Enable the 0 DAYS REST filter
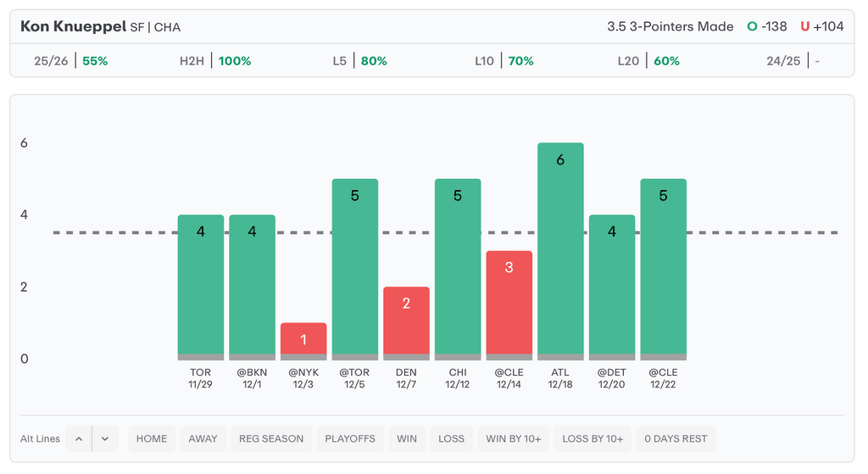This screenshot has width=868, height=474. pyautogui.click(x=676, y=438)
